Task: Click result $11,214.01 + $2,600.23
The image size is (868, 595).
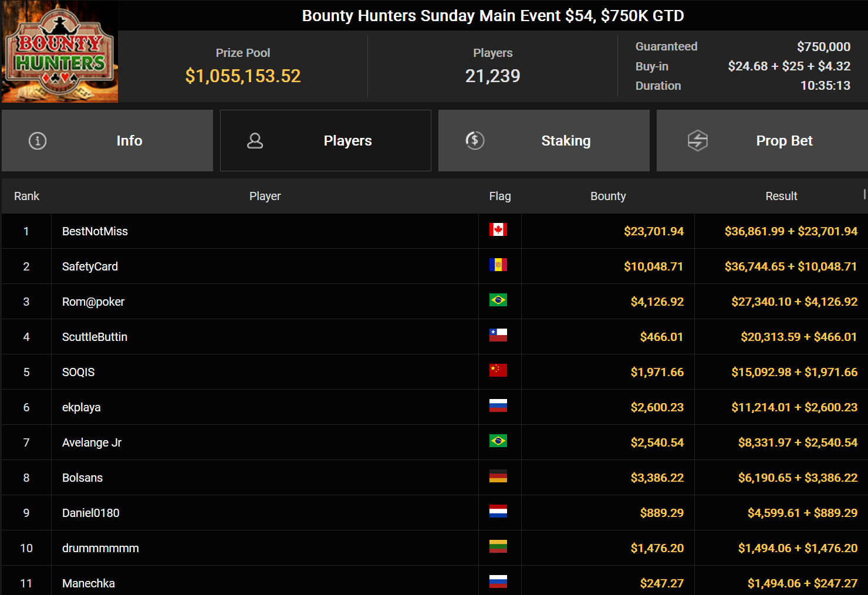Action: 794,407
